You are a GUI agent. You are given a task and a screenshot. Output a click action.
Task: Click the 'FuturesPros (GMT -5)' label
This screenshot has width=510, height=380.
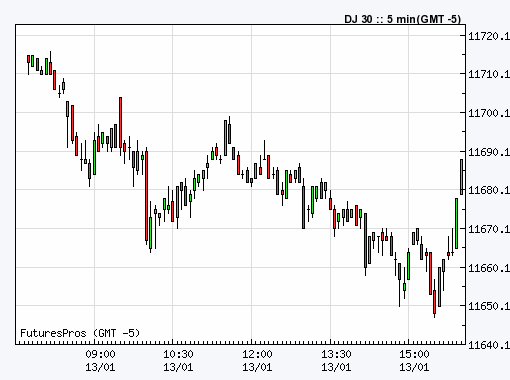(80, 333)
